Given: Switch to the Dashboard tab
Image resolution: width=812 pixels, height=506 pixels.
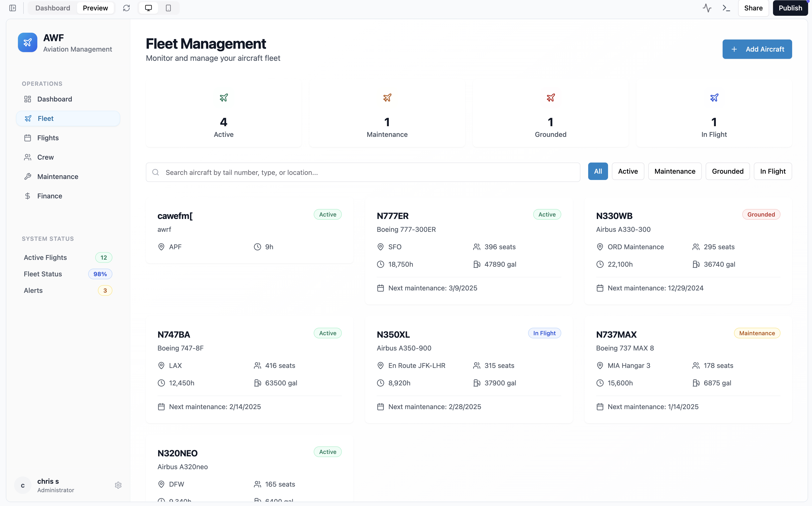Looking at the screenshot, I should [53, 8].
